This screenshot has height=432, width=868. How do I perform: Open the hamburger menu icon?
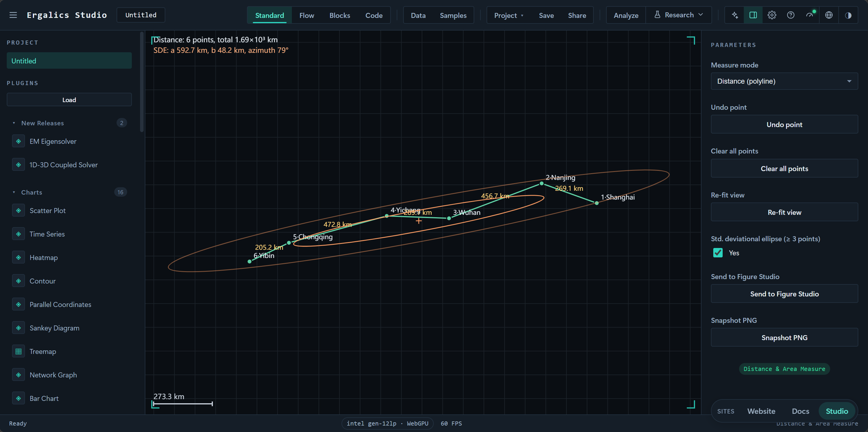(13, 15)
